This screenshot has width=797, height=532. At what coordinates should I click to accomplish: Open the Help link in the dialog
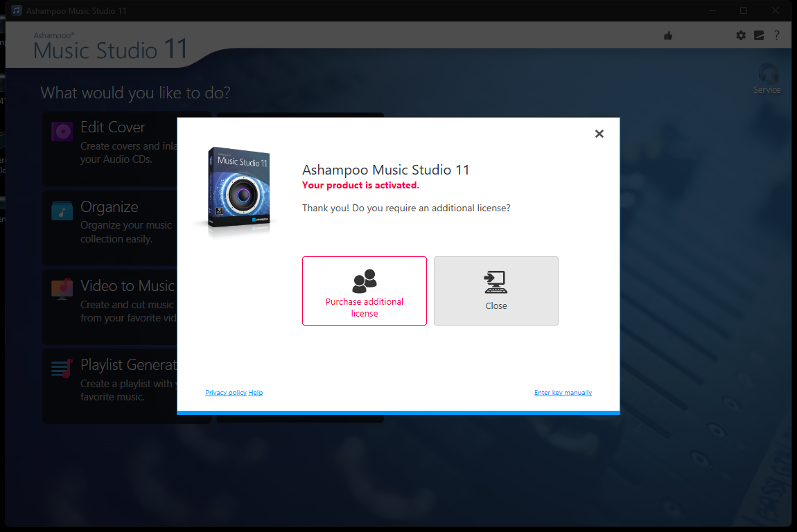[256, 392]
